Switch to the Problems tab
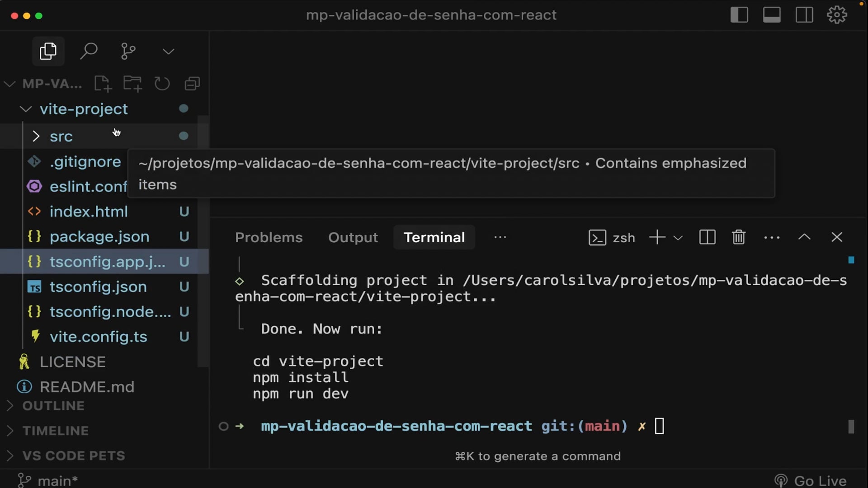The height and width of the screenshot is (488, 868). click(269, 237)
